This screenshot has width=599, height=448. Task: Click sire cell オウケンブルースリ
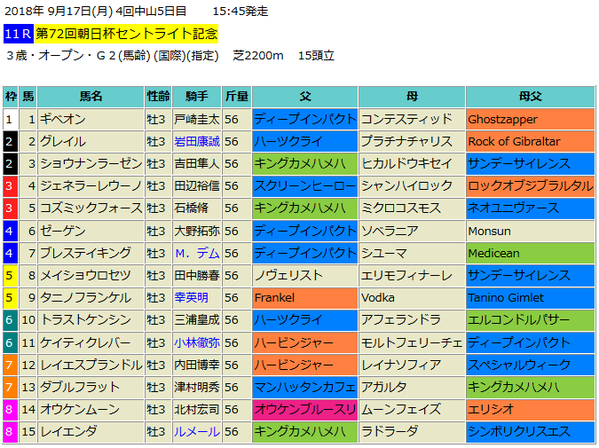(305, 409)
